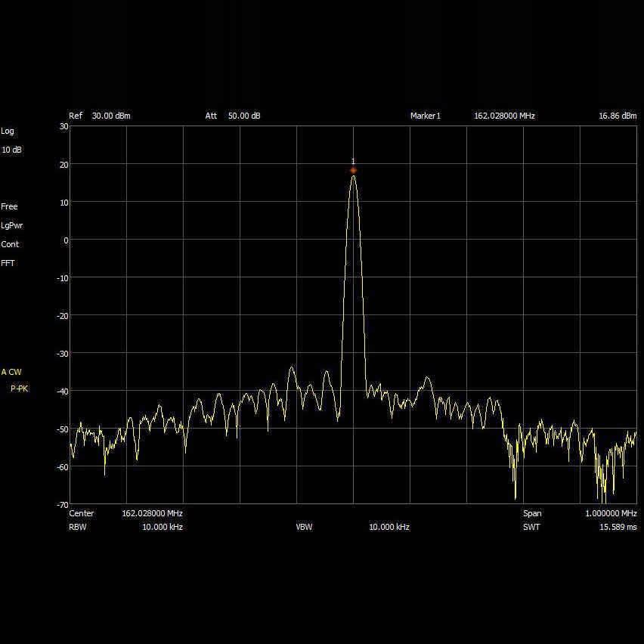644x644 pixels.
Task: Select the Ref 30.00 dBm reference level value
Action: tap(110, 116)
